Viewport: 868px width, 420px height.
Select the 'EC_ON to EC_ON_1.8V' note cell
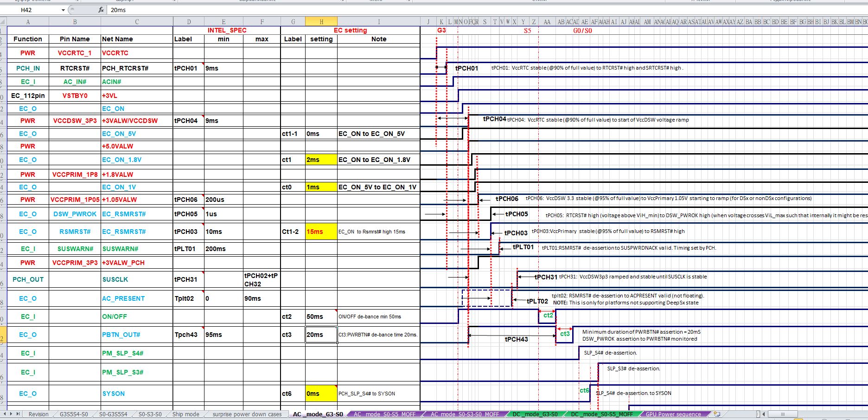pos(379,160)
